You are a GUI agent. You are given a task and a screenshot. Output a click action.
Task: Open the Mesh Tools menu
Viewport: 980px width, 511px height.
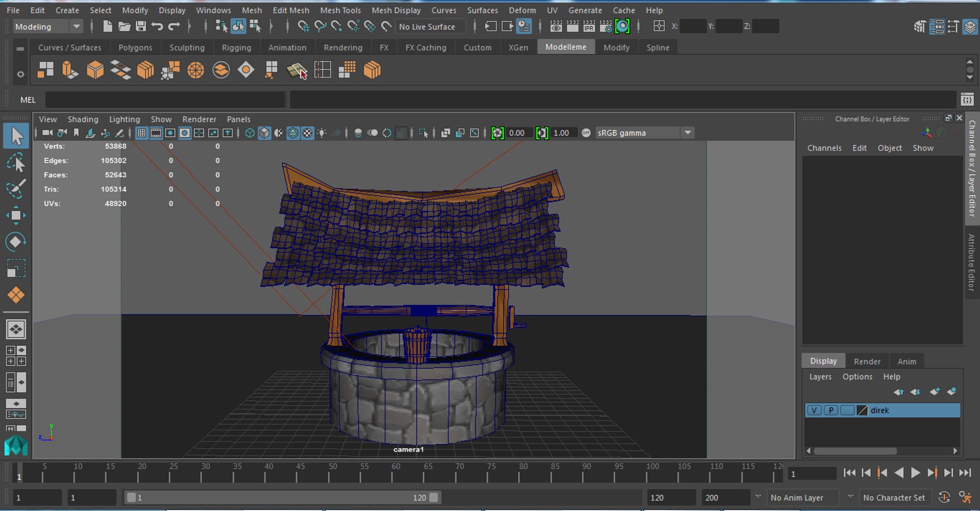point(340,10)
